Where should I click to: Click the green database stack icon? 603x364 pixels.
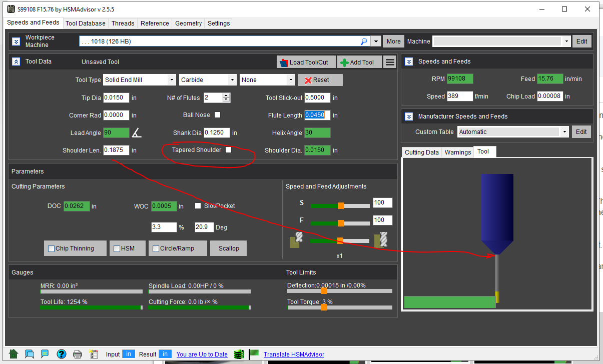(239, 354)
